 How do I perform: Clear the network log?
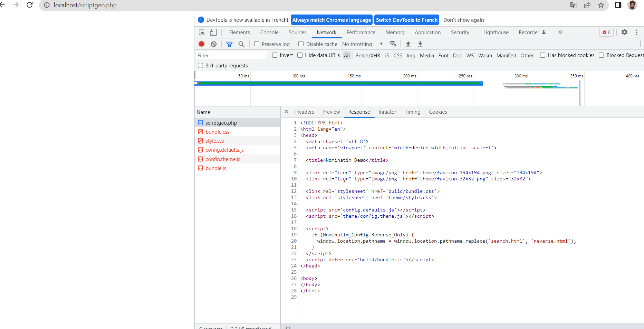point(214,44)
